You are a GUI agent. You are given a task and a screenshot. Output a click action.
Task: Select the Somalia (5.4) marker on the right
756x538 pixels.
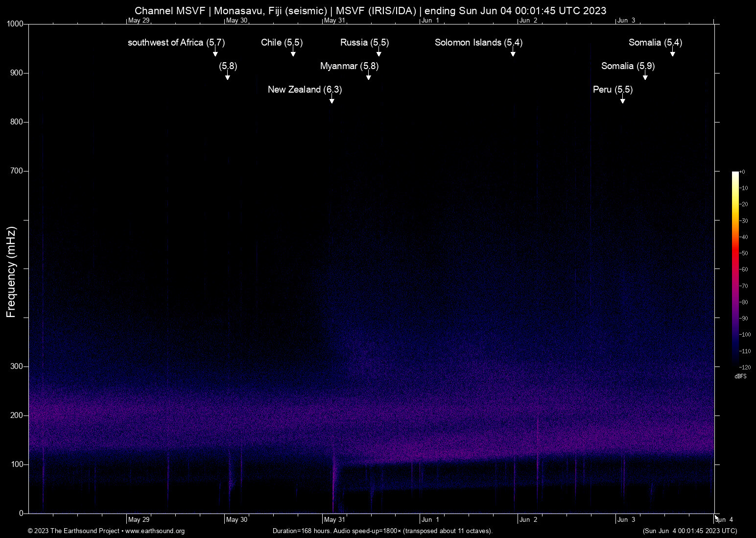[x=655, y=43]
